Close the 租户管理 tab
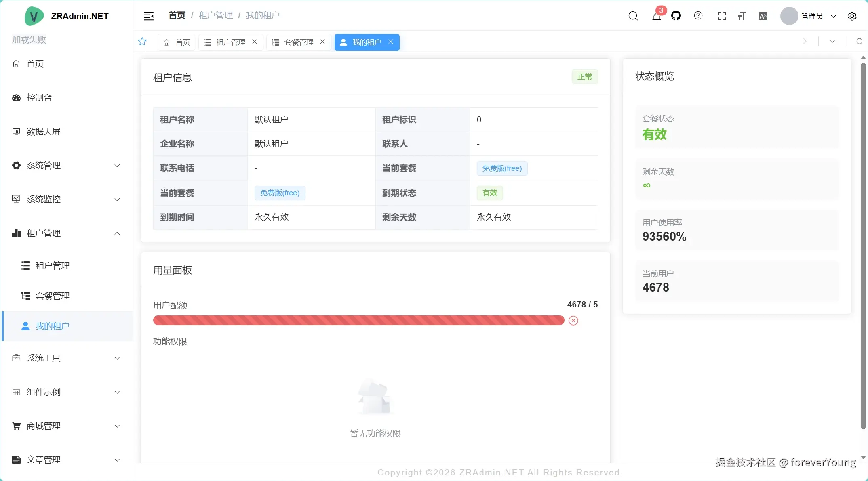 [255, 42]
